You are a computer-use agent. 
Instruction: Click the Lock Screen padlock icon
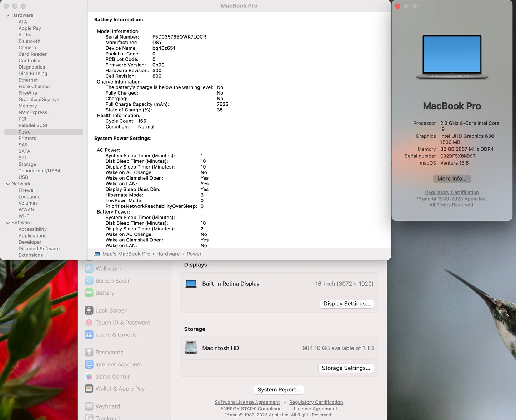89,310
